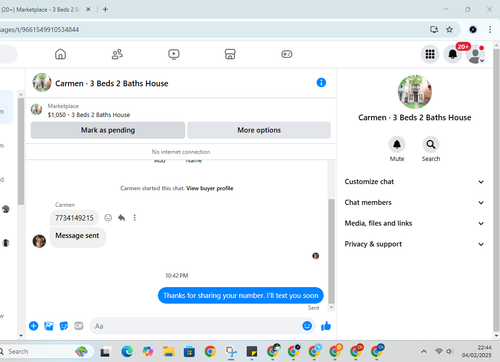Open the Notifications bell with 20+ badge
The image size is (500, 362).
453,54
